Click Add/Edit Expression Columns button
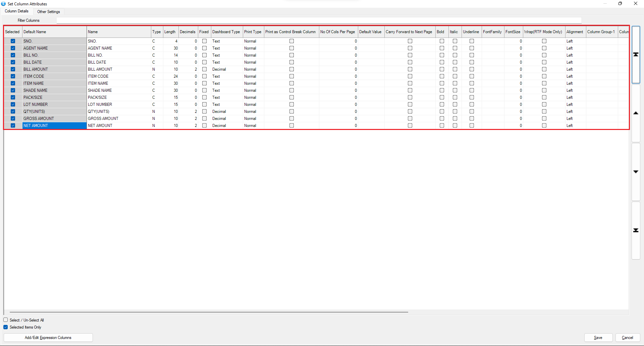This screenshot has height=346, width=644. (x=48, y=338)
